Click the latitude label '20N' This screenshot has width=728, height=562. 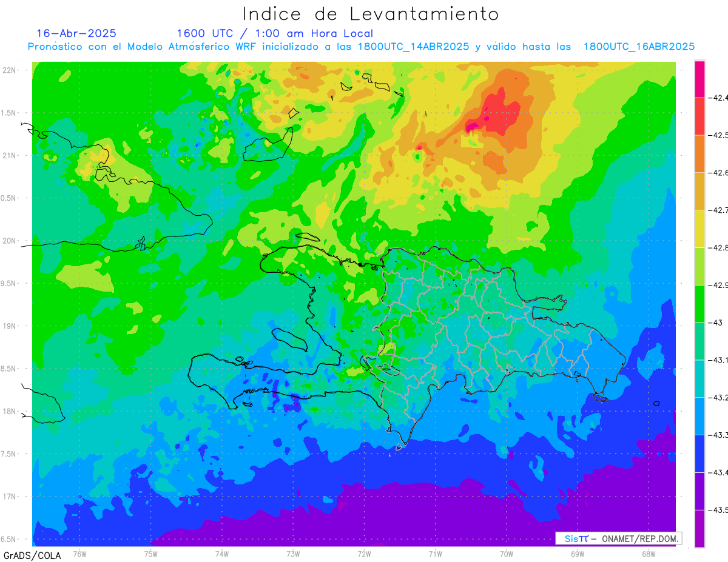tap(8, 241)
